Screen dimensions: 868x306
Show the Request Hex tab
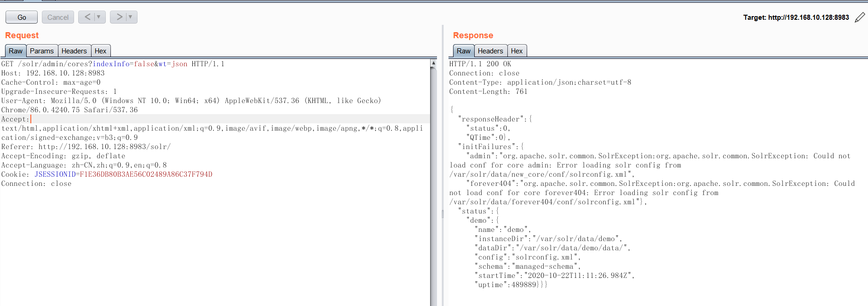point(100,51)
